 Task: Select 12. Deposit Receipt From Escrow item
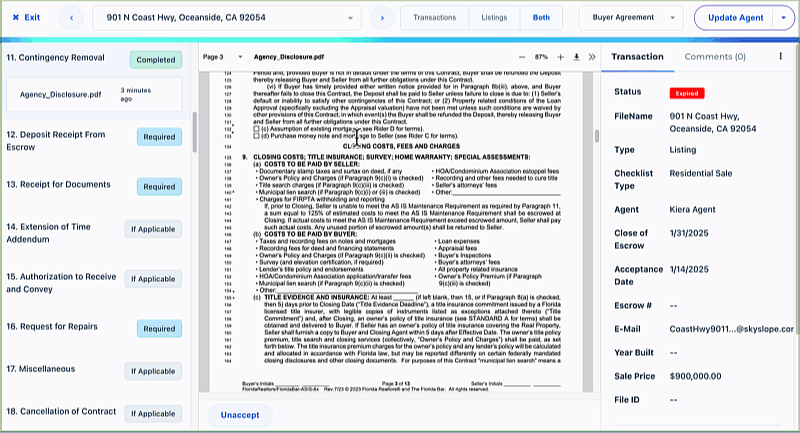[56, 141]
